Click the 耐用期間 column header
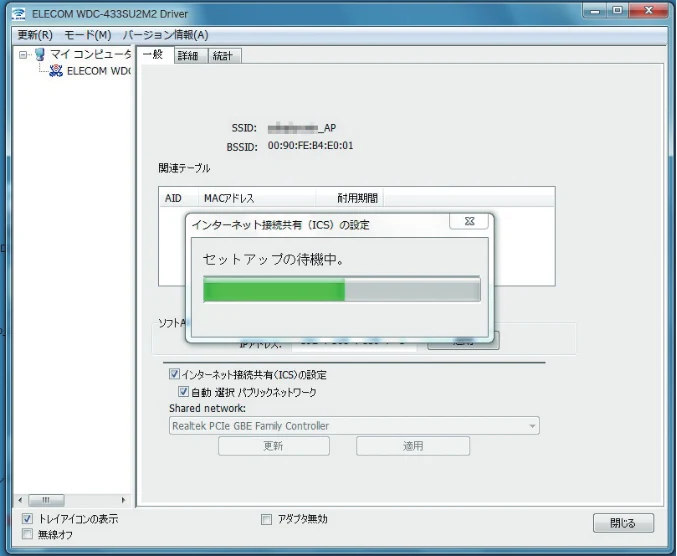677x556 pixels. click(x=350, y=198)
